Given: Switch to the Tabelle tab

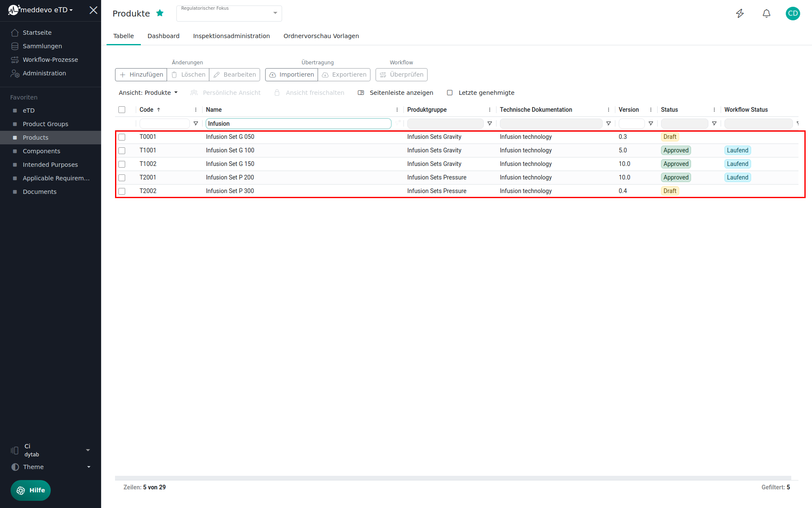Looking at the screenshot, I should (x=123, y=36).
